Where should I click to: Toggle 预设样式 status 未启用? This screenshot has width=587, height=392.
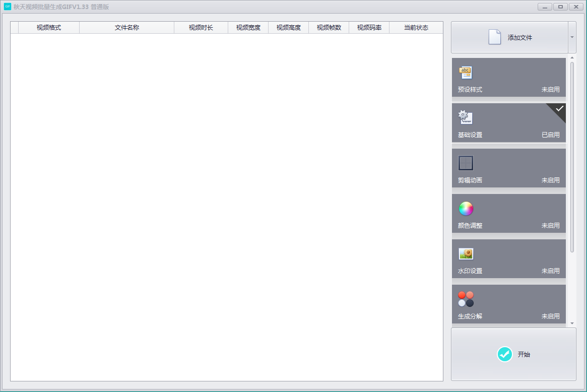click(x=550, y=90)
